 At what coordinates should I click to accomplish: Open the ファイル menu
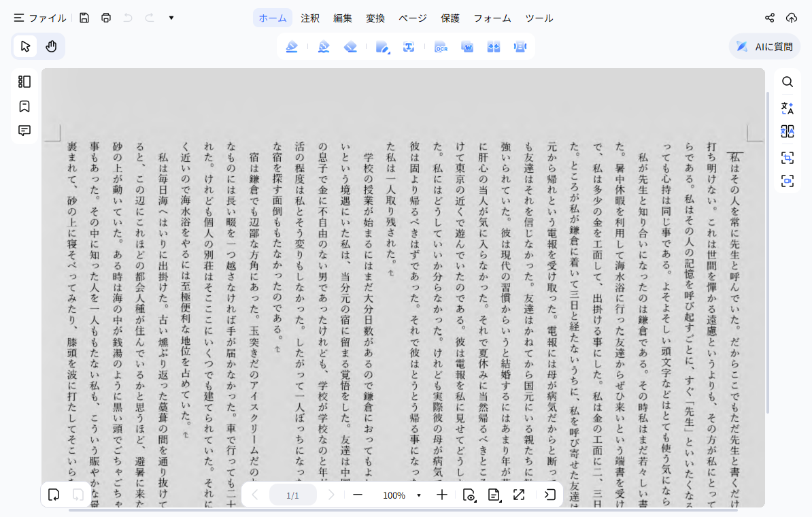40,18
